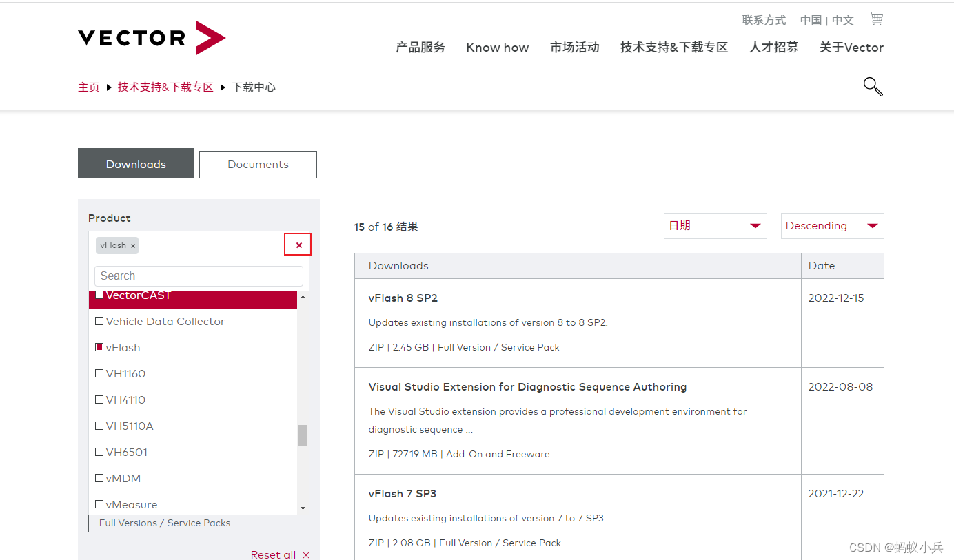Open the 关于Vector menu
The height and width of the screenshot is (560, 954).
tap(851, 48)
